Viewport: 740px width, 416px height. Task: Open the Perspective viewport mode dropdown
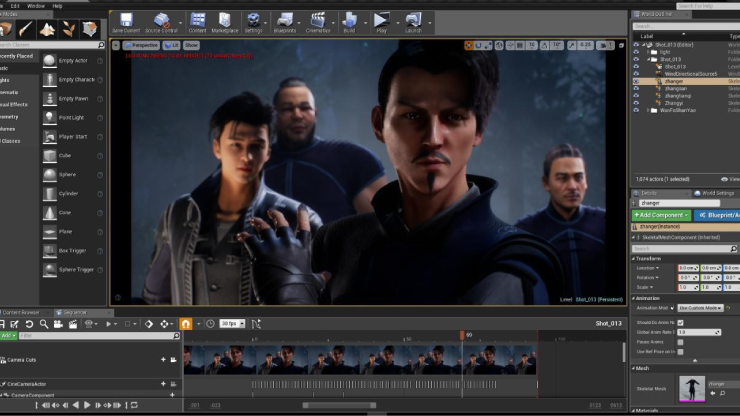tap(143, 45)
